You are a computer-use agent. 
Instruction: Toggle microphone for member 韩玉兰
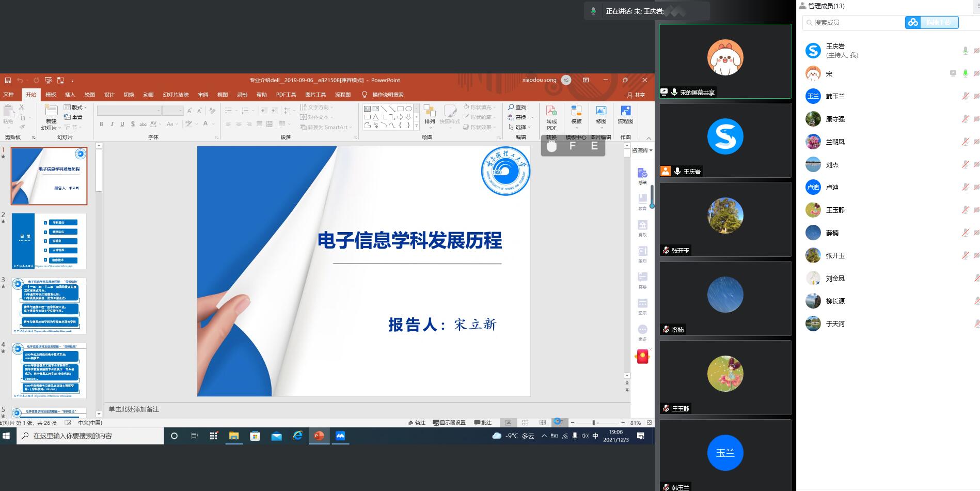pos(965,96)
